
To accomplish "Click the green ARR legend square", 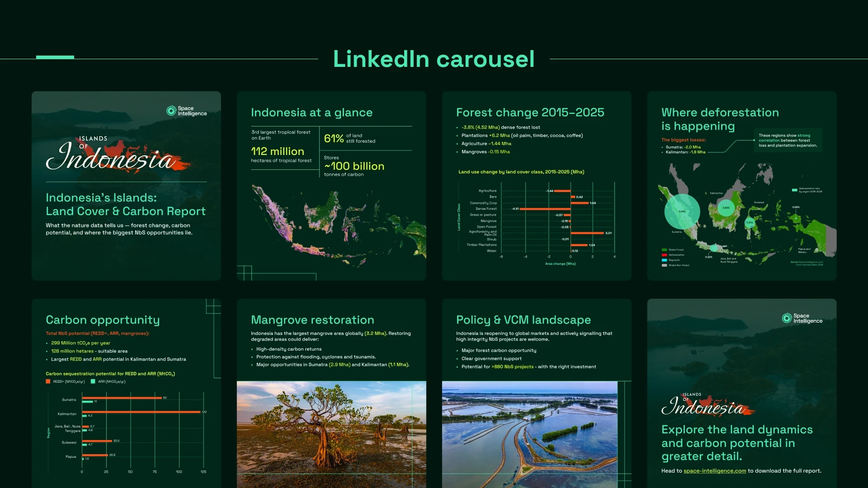I will 93,381.
